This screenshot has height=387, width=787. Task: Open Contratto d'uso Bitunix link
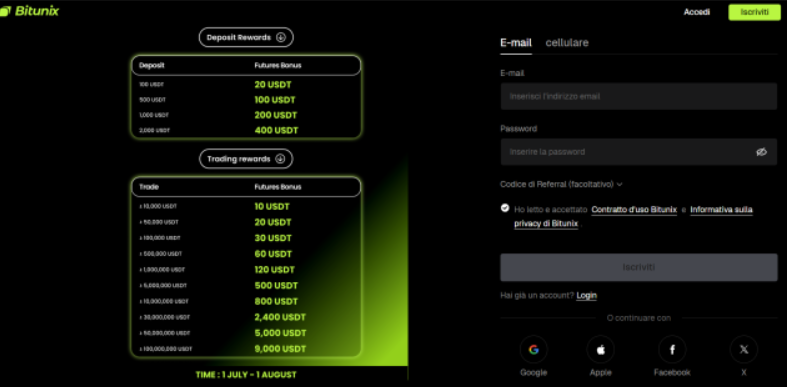coord(634,209)
